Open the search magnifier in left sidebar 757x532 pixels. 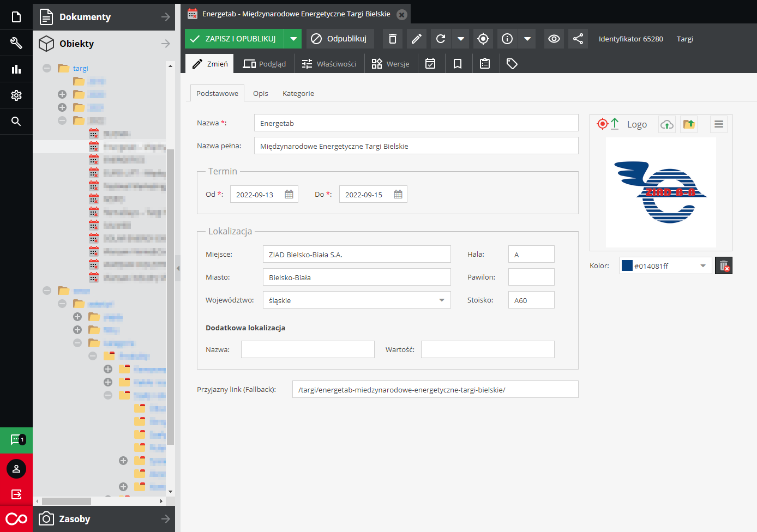16,121
